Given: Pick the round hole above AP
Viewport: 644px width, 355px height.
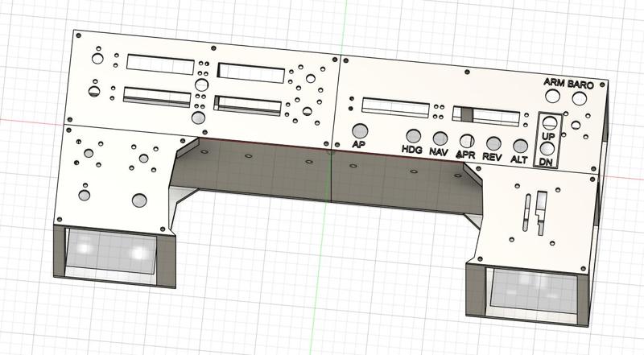Looking at the screenshot, I should (x=360, y=130).
